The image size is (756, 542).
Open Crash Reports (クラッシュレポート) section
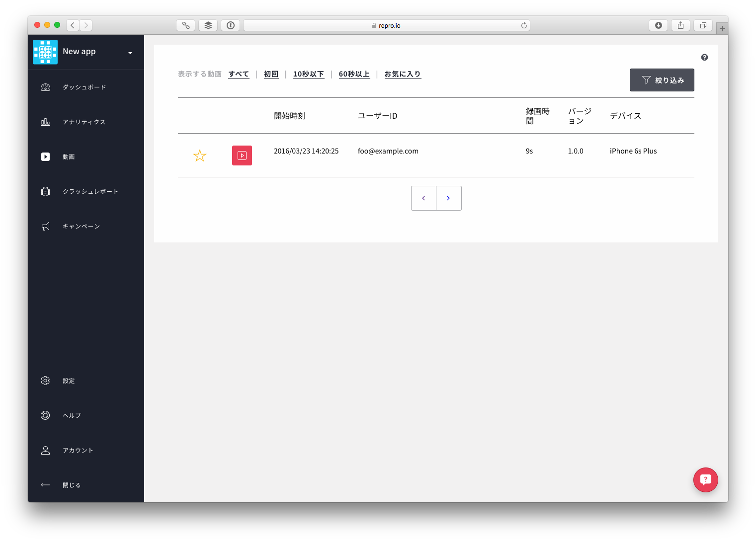click(x=90, y=192)
